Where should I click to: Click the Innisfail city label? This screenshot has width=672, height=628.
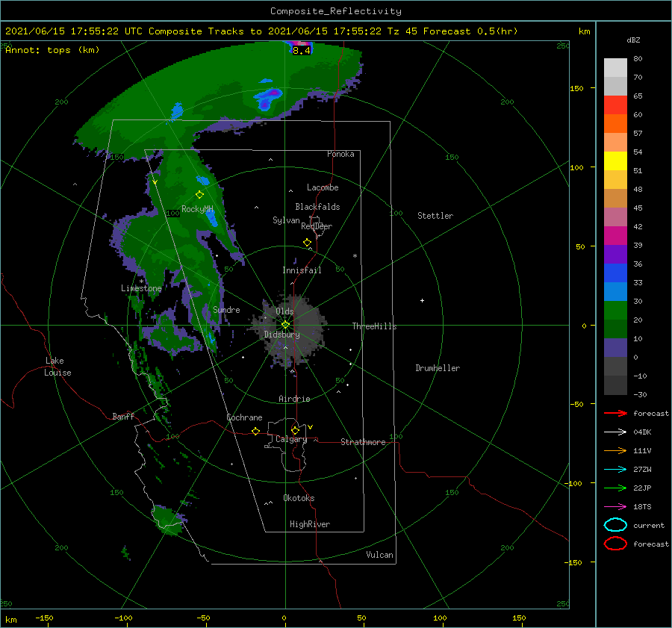302,270
